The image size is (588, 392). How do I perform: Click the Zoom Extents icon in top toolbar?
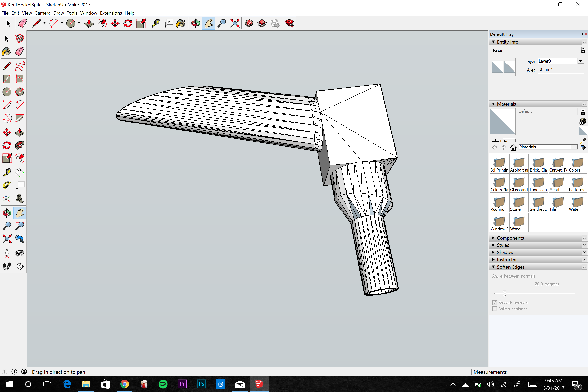[x=235, y=23]
